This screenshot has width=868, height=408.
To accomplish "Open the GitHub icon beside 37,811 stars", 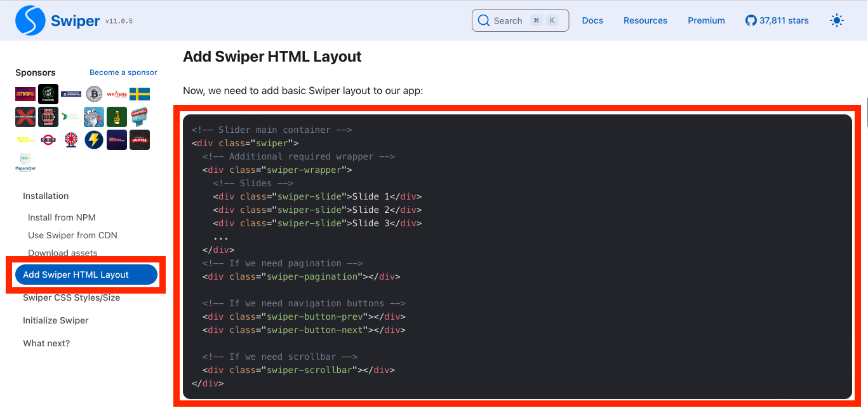I will tap(751, 20).
